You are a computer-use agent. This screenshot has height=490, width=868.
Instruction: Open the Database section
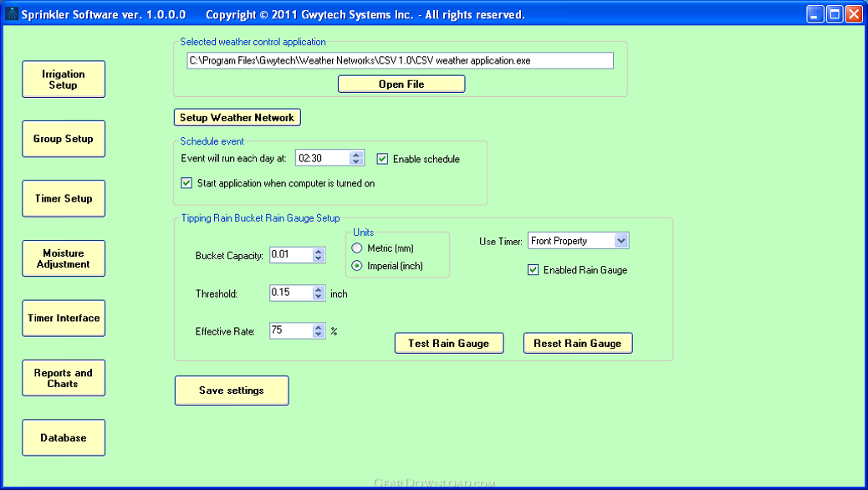coord(64,438)
